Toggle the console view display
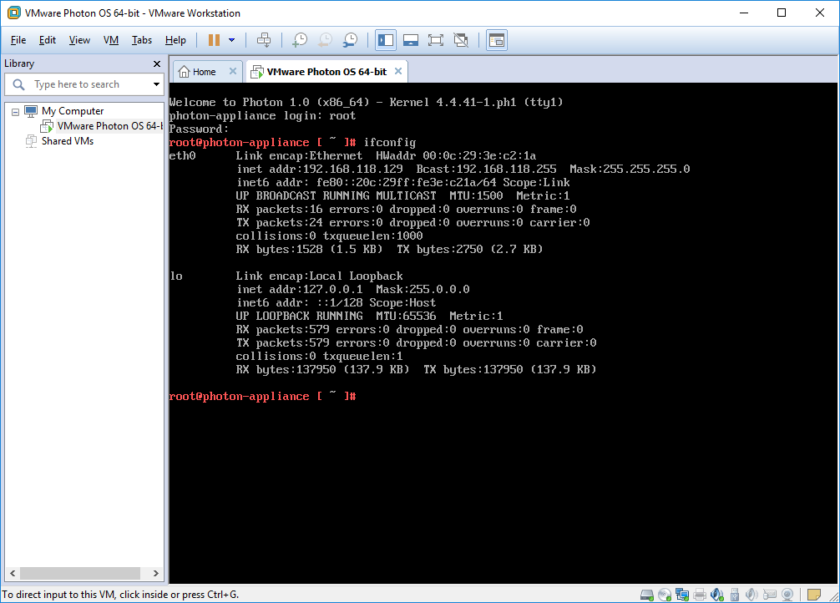The width and height of the screenshot is (840, 603). click(497, 40)
